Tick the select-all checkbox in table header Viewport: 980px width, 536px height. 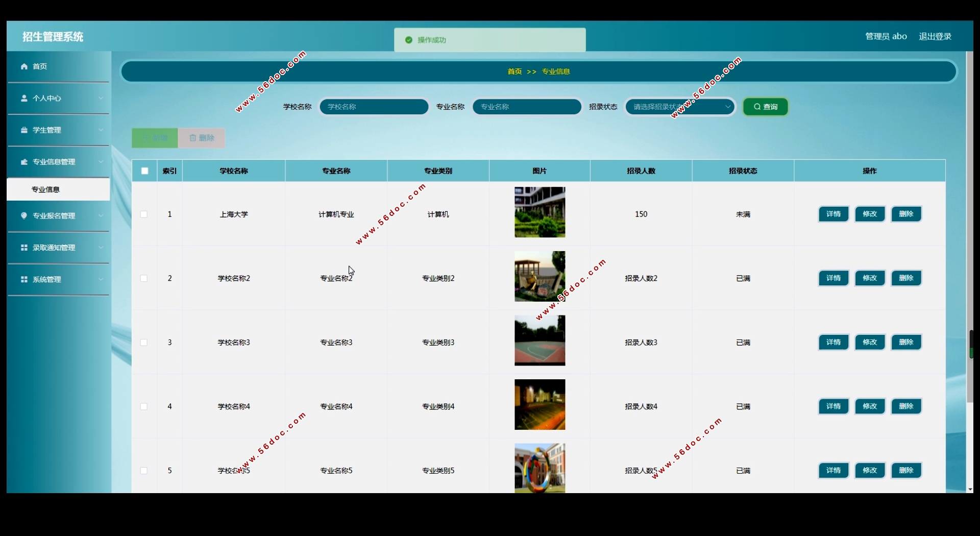(145, 171)
